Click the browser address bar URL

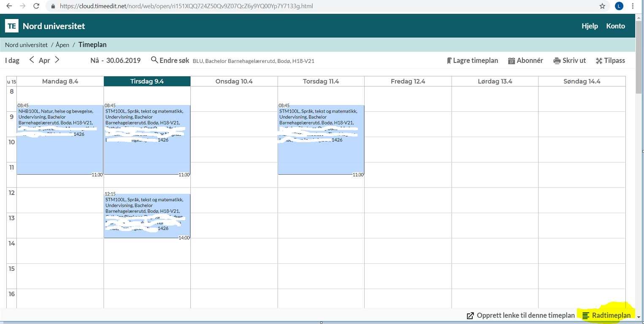[186, 6]
